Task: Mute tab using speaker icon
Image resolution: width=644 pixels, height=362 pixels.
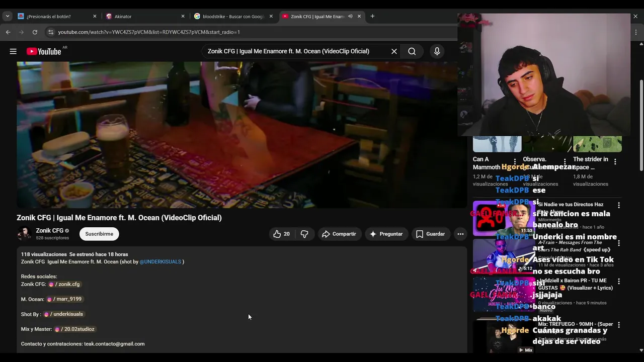Action: click(350, 16)
